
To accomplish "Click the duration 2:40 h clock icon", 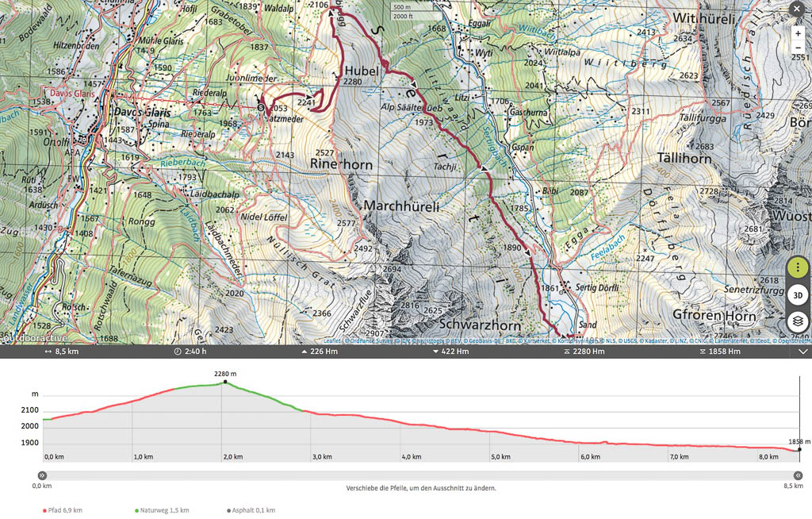I will point(178,352).
